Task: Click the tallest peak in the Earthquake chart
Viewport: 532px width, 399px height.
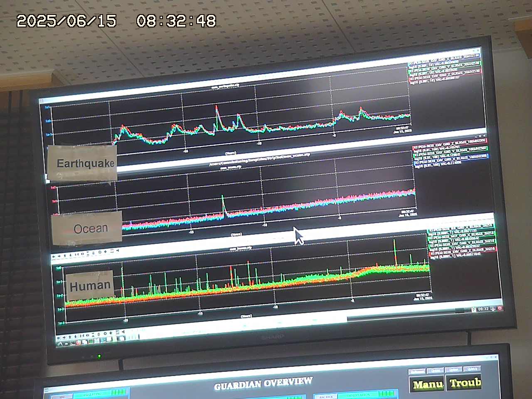Action: tap(217, 113)
